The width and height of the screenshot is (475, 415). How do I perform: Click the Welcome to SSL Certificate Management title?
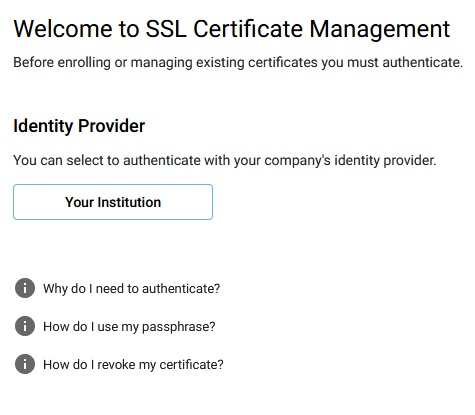click(232, 29)
